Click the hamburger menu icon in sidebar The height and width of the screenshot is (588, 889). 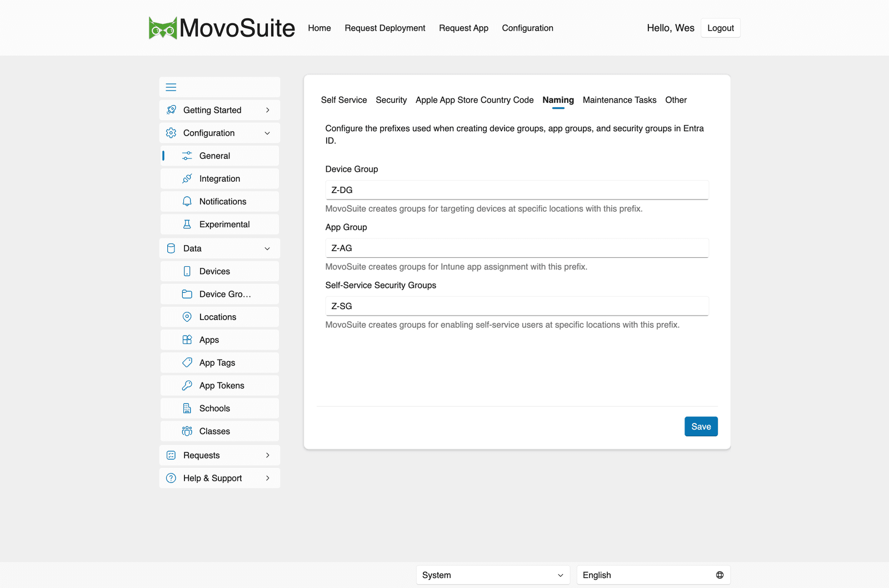171,87
